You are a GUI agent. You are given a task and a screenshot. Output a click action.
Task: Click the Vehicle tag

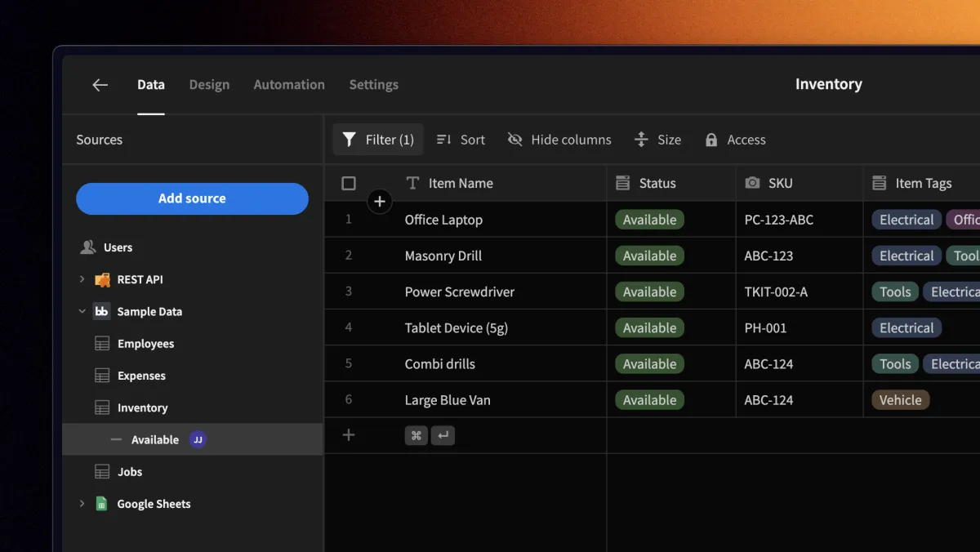[x=900, y=399]
